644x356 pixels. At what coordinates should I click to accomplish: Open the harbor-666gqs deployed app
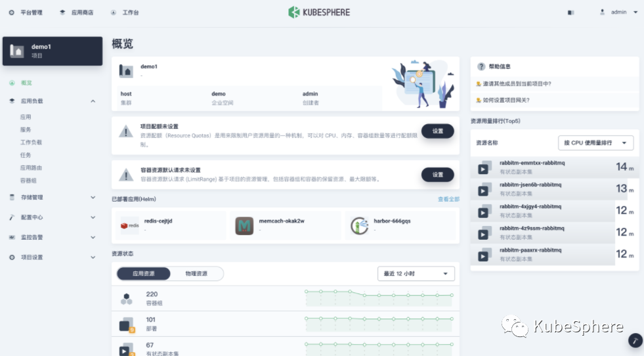400,225
